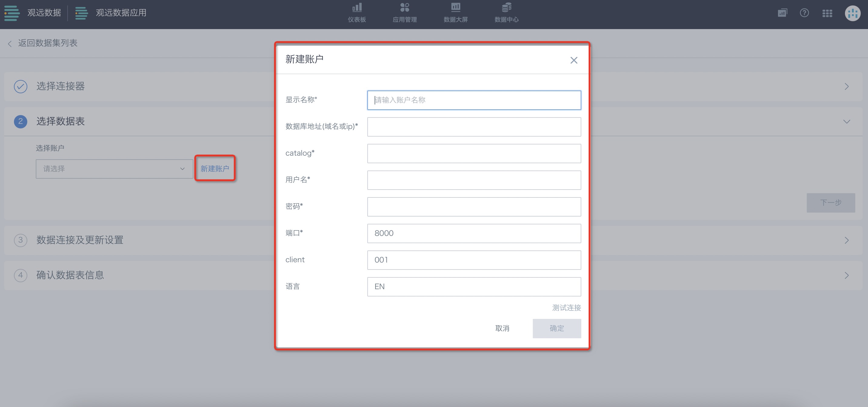
Task: Click the 选择连接器 step title
Action: [60, 86]
